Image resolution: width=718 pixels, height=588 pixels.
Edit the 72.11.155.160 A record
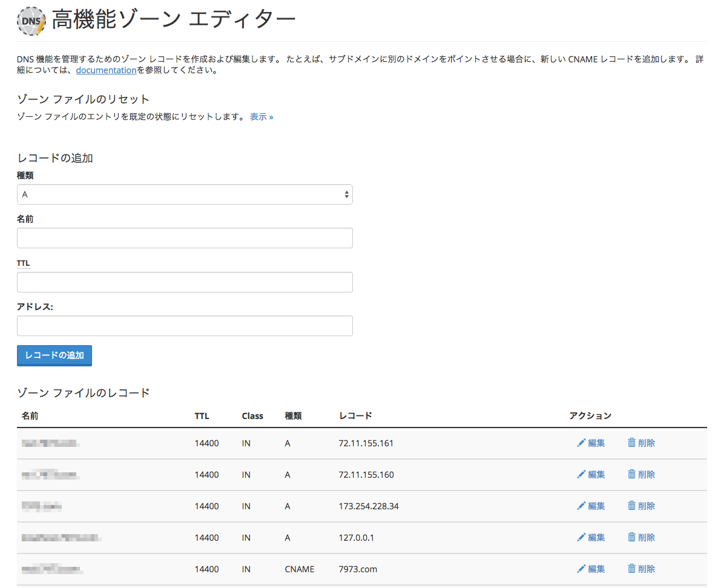pyautogui.click(x=591, y=475)
